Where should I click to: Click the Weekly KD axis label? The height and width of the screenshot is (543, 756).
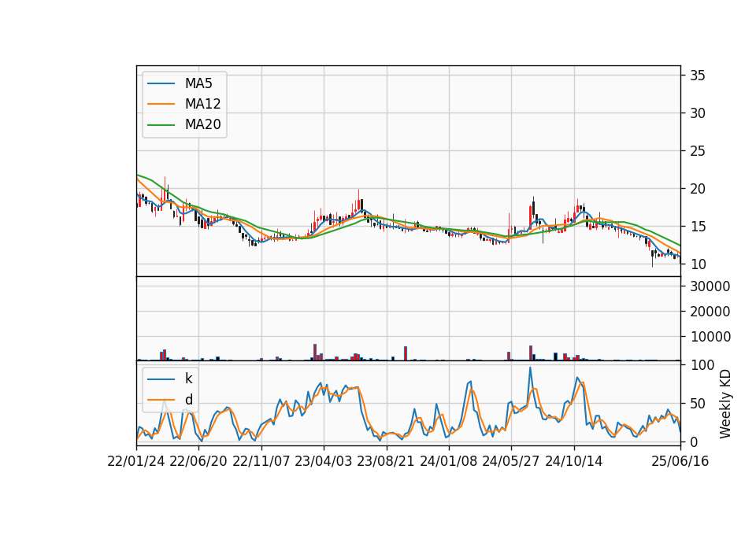tap(724, 404)
